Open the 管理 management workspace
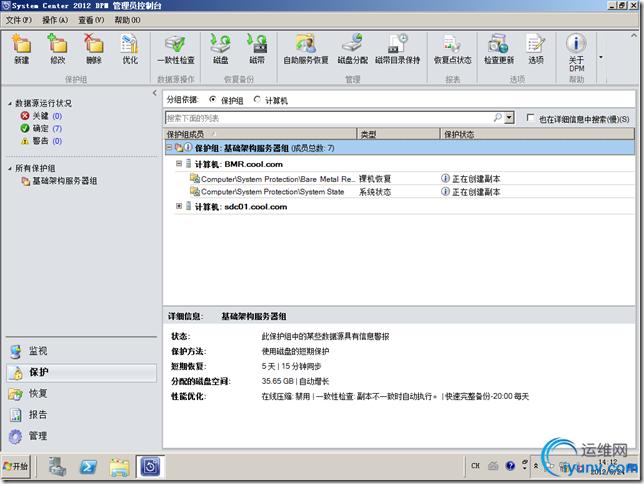Image resolution: width=644 pixels, height=484 pixels. coord(81,436)
